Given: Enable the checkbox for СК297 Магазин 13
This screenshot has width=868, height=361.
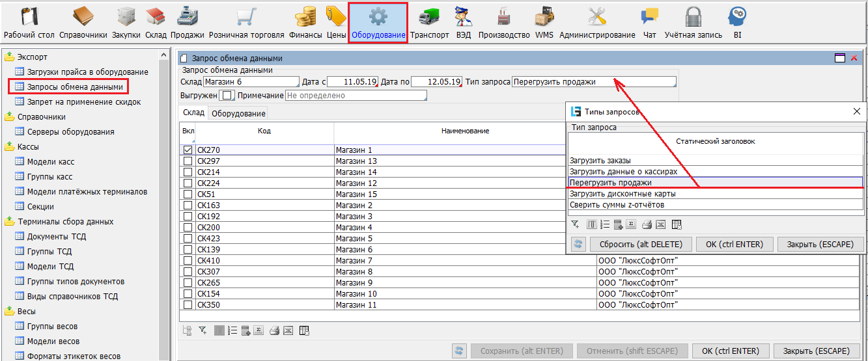Looking at the screenshot, I should click(x=188, y=161).
